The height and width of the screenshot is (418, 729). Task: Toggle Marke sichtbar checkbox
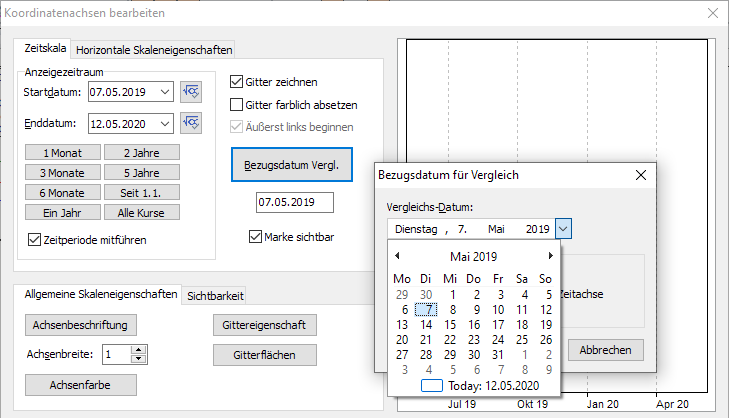point(255,237)
